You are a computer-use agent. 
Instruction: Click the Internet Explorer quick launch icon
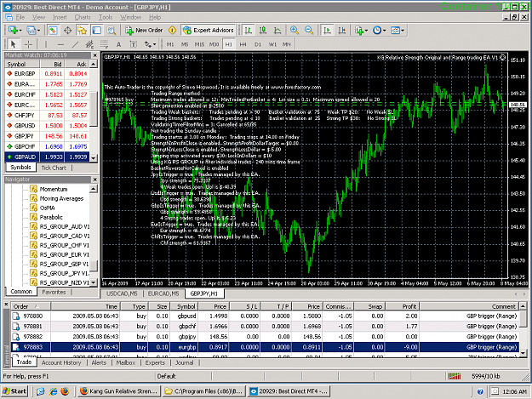tap(53, 391)
